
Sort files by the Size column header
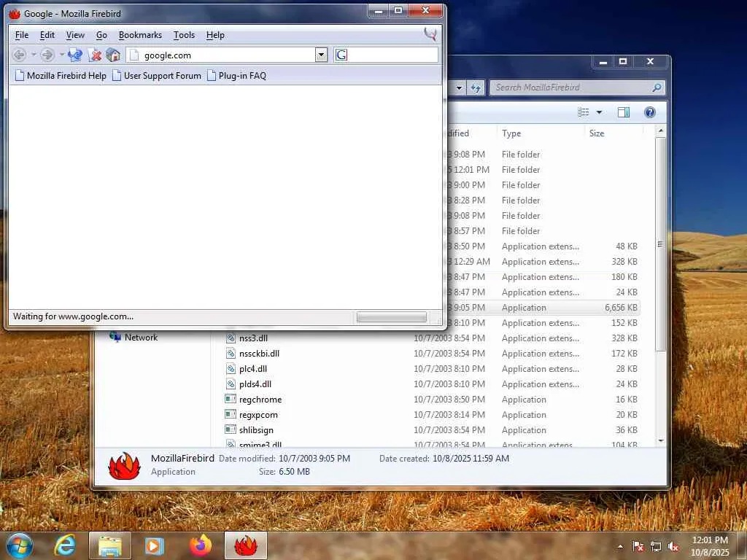614,133
